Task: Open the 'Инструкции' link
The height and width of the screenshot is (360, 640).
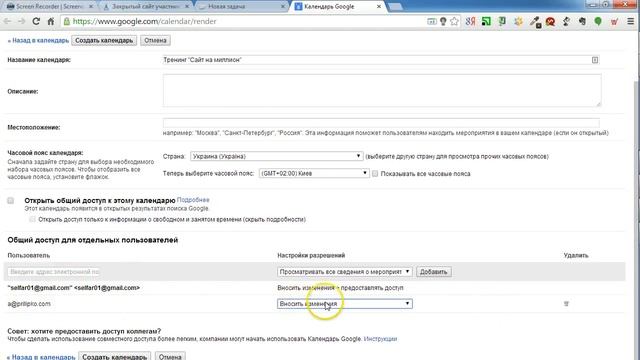Action: click(x=380, y=339)
